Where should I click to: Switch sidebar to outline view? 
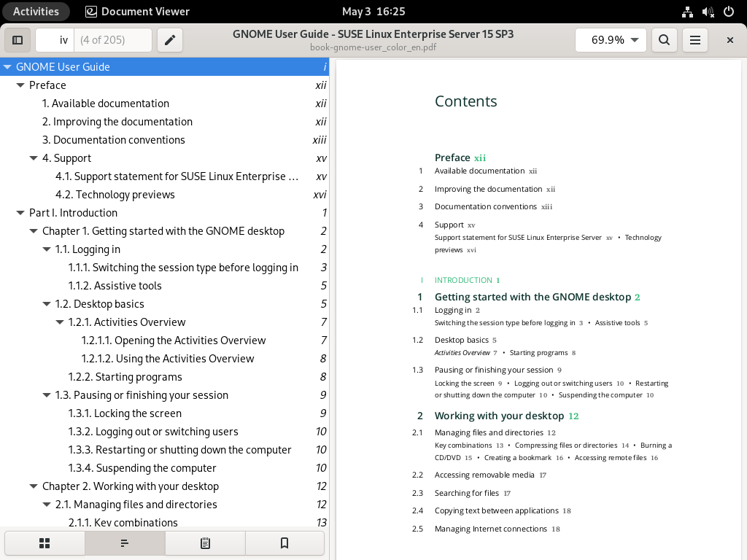[x=125, y=543]
